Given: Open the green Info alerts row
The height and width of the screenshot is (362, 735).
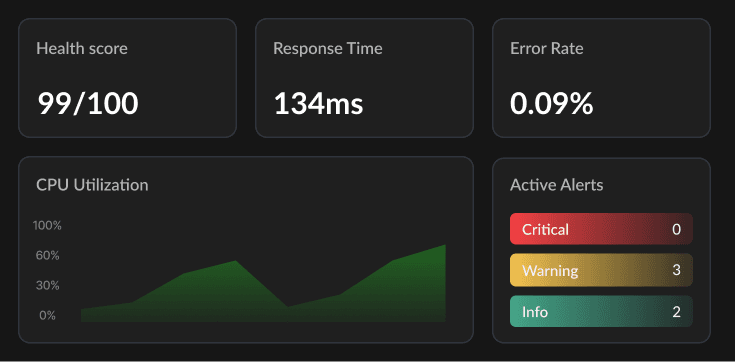Looking at the screenshot, I should (601, 311).
